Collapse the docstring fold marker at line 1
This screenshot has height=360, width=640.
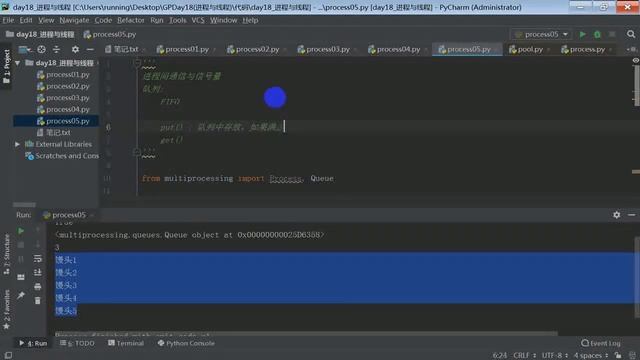(x=137, y=63)
